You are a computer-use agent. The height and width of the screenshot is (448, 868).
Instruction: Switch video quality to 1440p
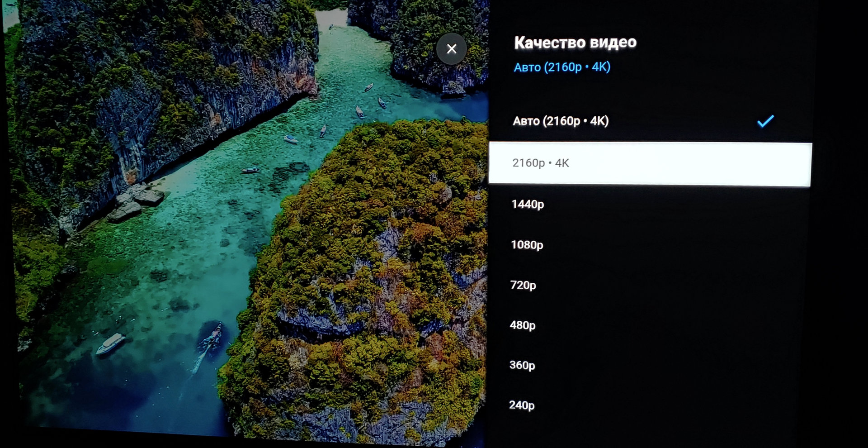tap(528, 204)
